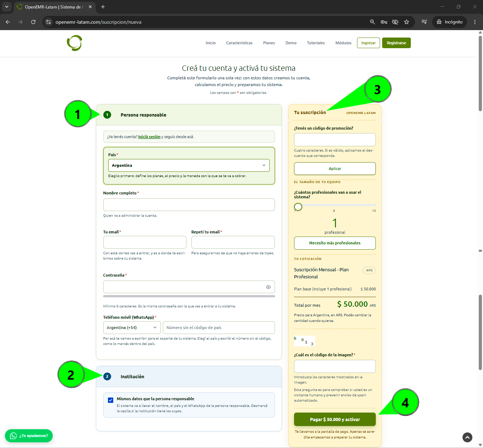Uncheck Mismos datos que la persona responsable
The height and width of the screenshot is (448, 483).
(x=111, y=400)
